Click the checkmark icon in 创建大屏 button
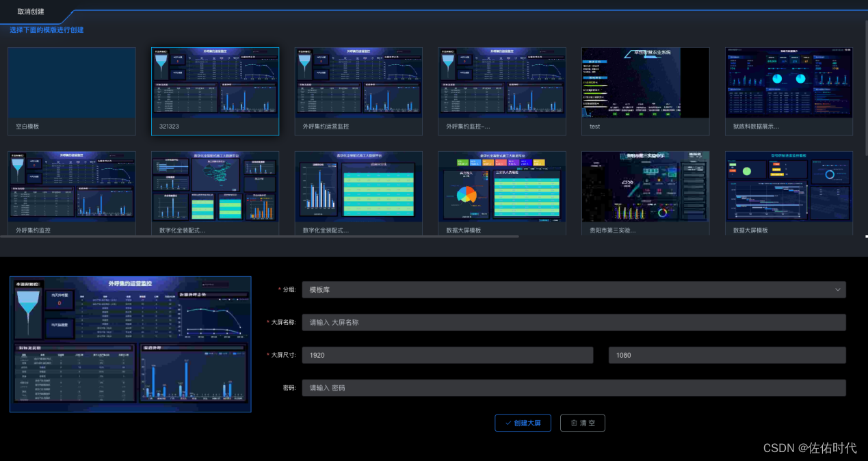Viewport: 868px width, 461px height. tap(508, 423)
